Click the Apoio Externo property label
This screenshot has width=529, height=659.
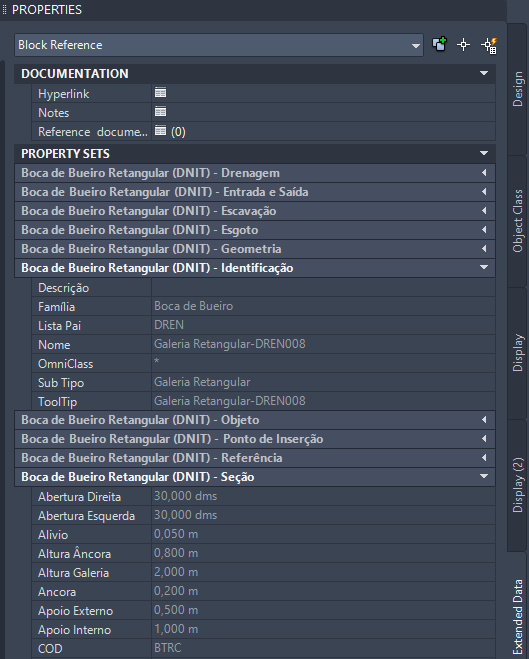(x=76, y=611)
